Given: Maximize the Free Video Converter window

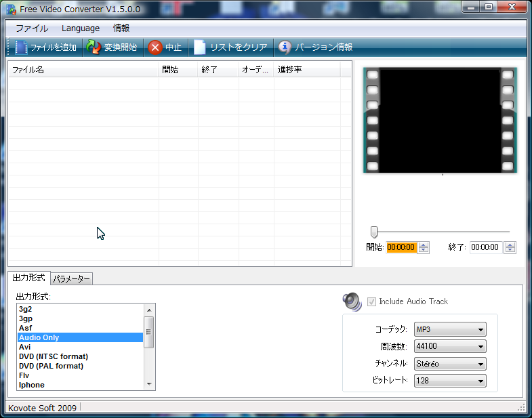Looking at the screenshot, I should point(489,7).
